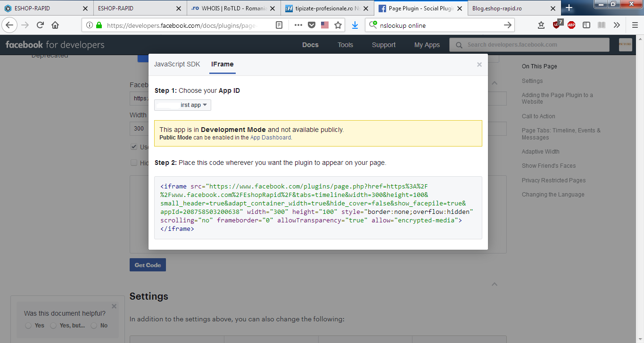Toggle the browser sidebar icon

[586, 25]
